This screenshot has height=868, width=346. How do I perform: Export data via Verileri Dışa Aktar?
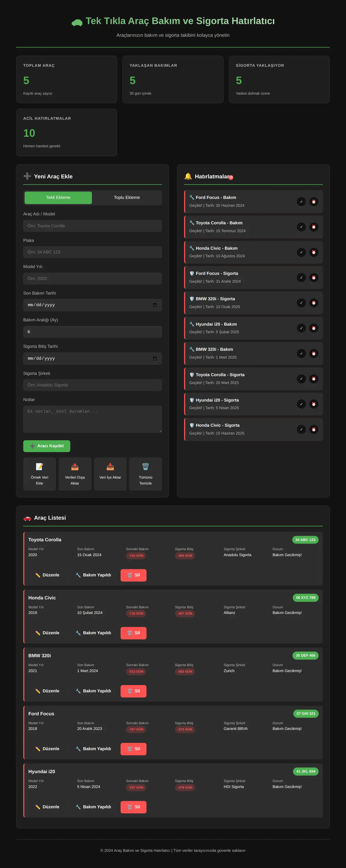pyautogui.click(x=75, y=474)
